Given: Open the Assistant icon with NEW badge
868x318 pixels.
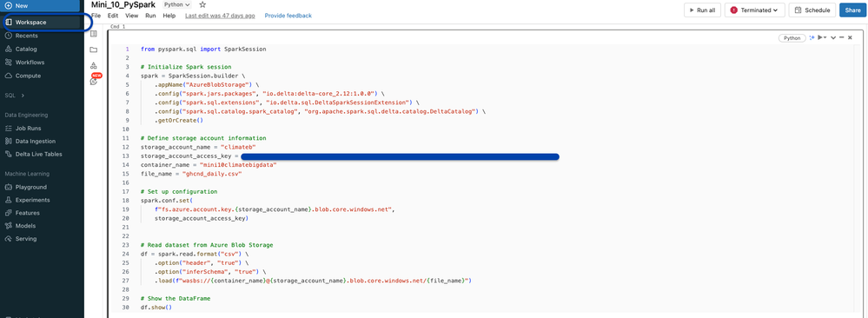Looking at the screenshot, I should click(x=94, y=81).
